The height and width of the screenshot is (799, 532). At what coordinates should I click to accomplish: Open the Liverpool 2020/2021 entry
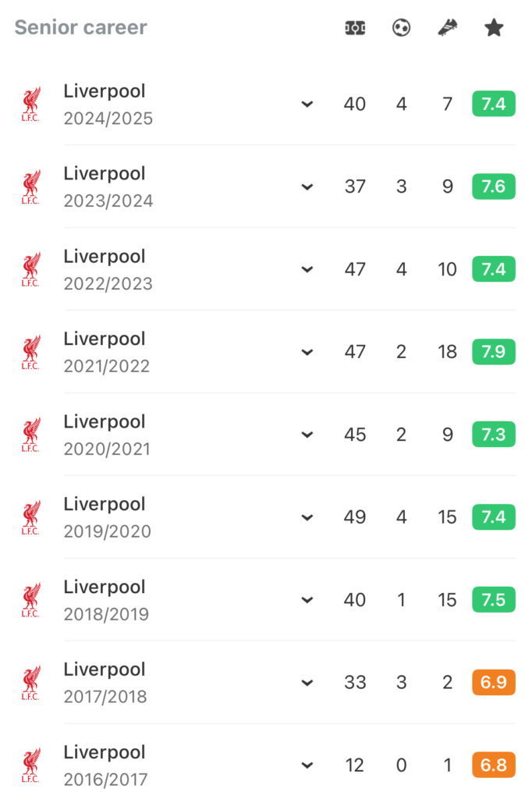tap(265, 435)
